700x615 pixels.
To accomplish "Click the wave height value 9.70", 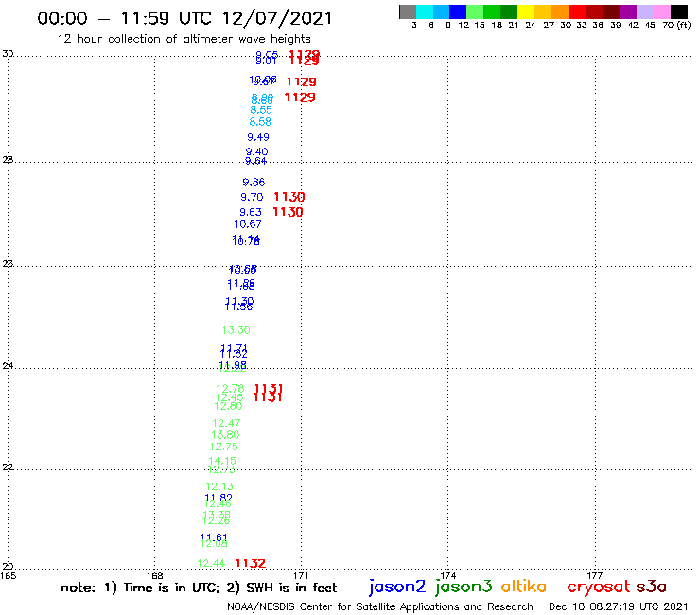I will pos(252,197).
